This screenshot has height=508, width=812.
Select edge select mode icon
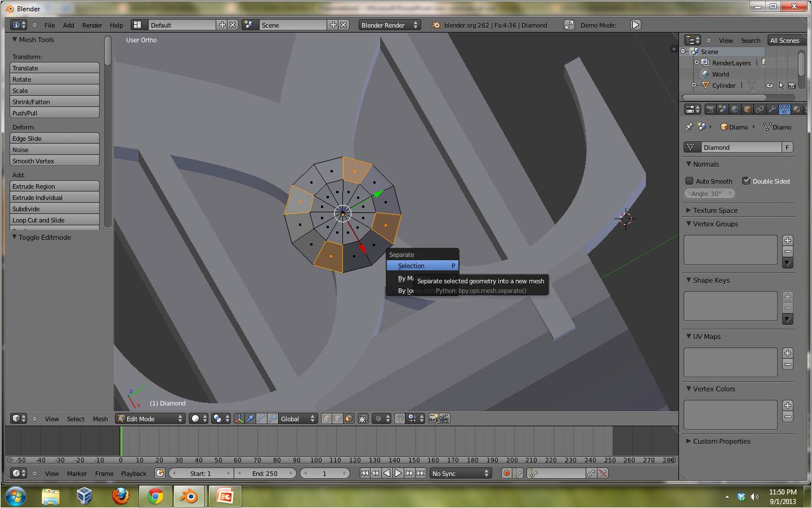[338, 418]
